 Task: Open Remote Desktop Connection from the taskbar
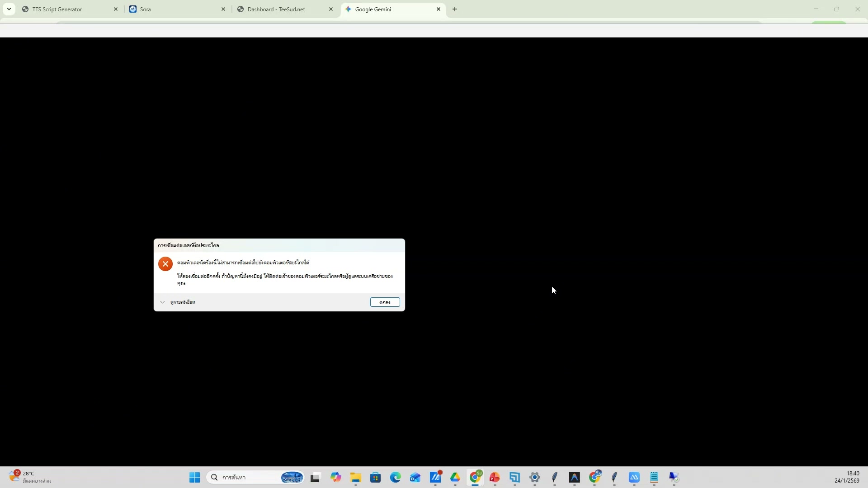click(674, 478)
